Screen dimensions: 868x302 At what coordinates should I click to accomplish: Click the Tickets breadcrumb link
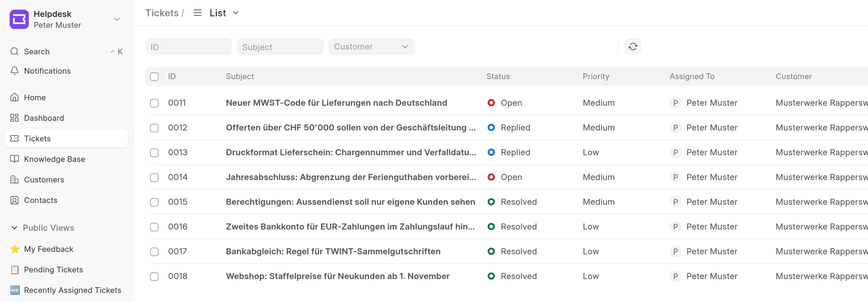pos(162,13)
